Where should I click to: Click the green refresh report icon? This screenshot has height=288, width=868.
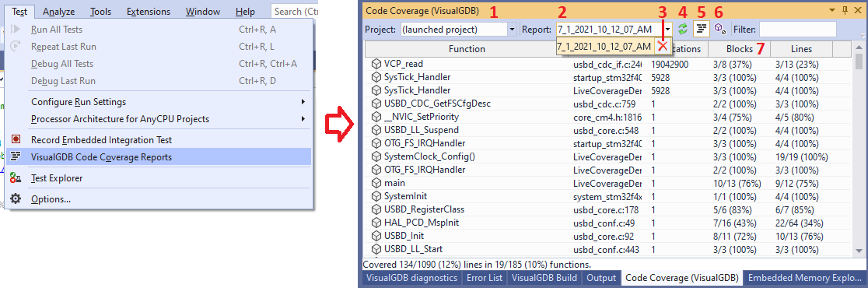(x=683, y=29)
